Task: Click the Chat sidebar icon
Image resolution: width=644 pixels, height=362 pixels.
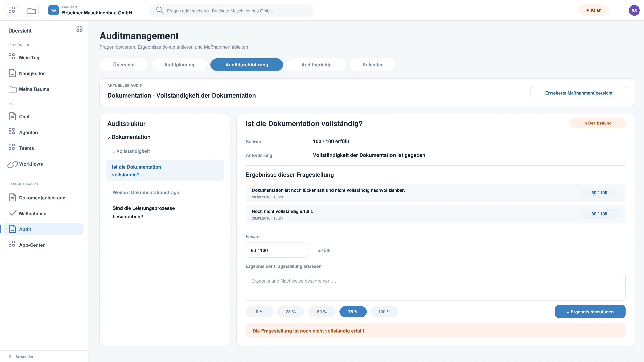Action: [12, 116]
